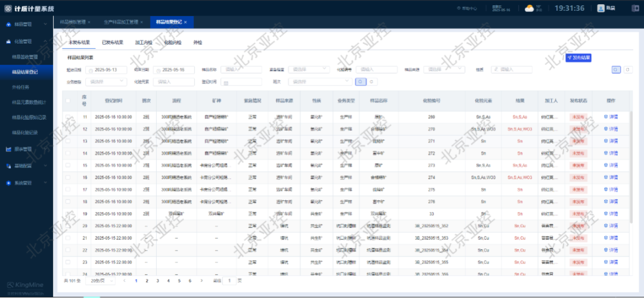Switch to the 加工内检 tab

pos(143,42)
